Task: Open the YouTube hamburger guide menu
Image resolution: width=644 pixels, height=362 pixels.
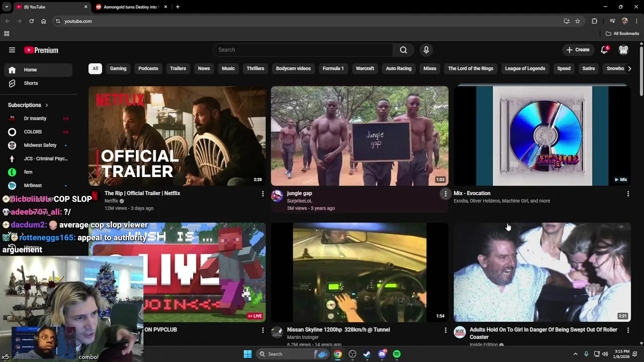Action: [12, 50]
